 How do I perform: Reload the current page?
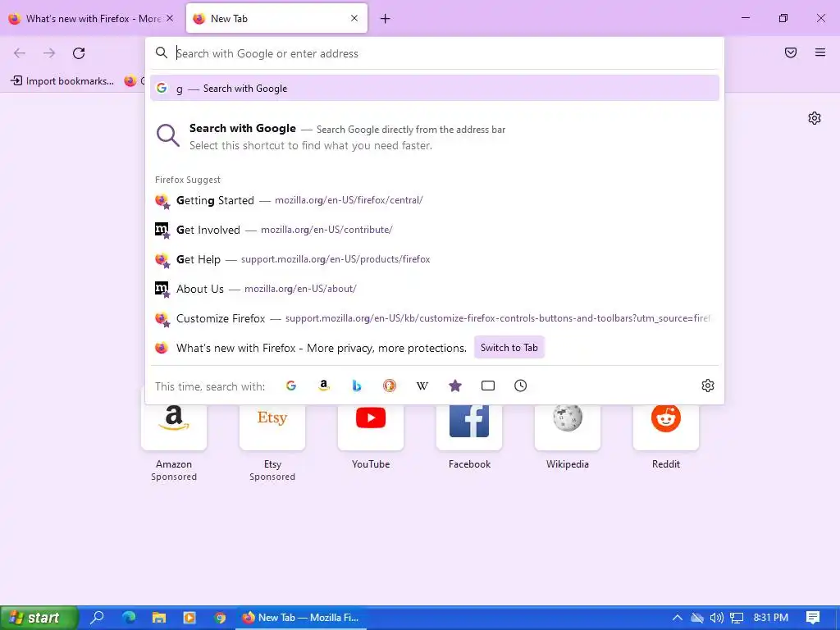79,53
